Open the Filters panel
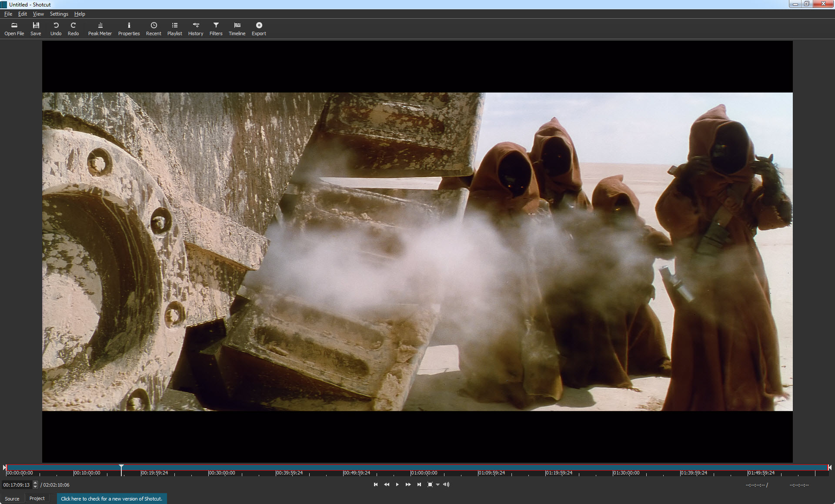 click(x=216, y=29)
